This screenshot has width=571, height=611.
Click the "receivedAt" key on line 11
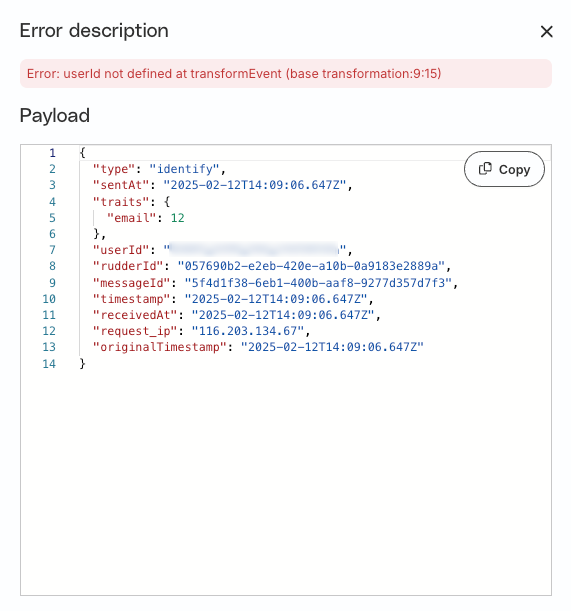tap(135, 315)
